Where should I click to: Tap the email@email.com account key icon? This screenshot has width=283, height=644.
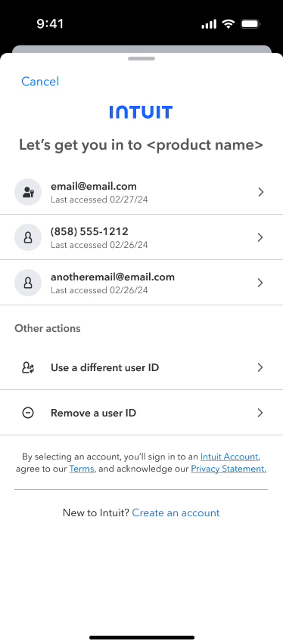[x=28, y=192]
